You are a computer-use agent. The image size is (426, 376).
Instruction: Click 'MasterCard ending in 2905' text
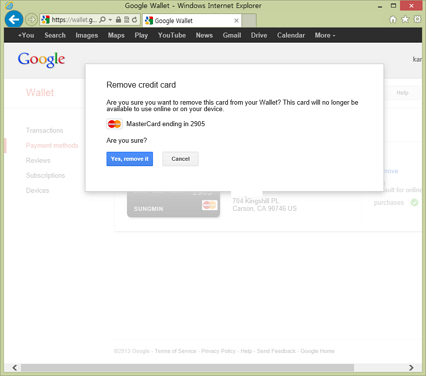(x=166, y=124)
